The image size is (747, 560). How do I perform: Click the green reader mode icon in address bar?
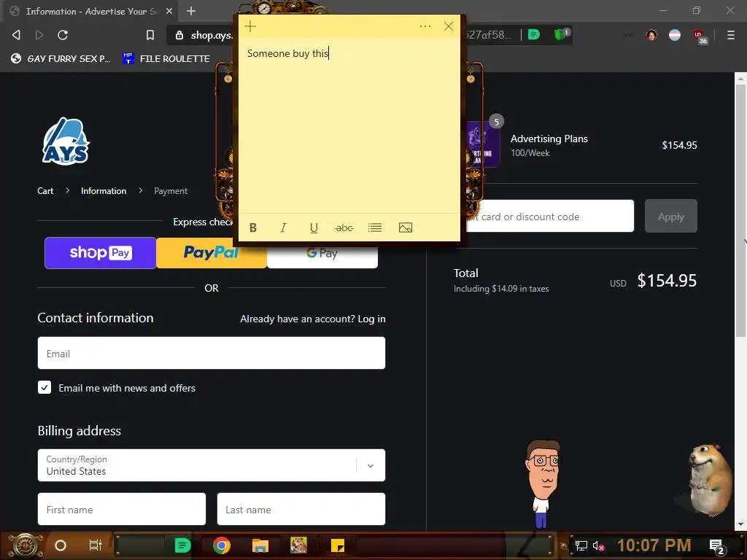[534, 34]
